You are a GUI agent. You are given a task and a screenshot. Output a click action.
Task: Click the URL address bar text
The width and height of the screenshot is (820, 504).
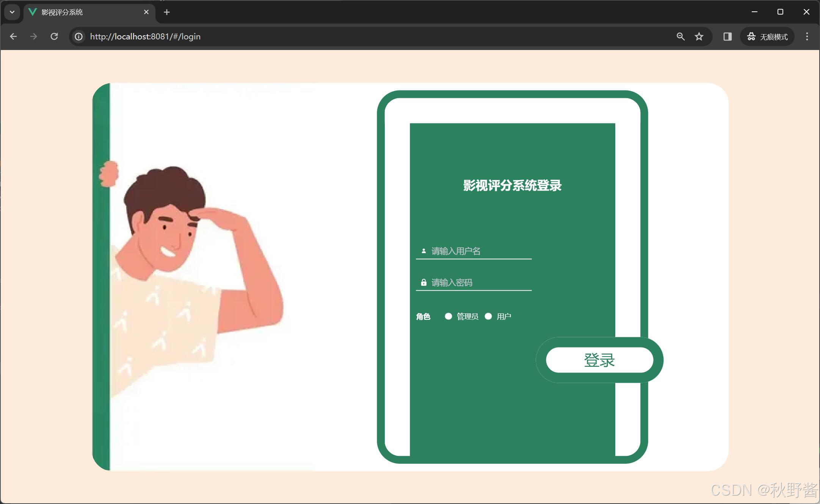145,36
